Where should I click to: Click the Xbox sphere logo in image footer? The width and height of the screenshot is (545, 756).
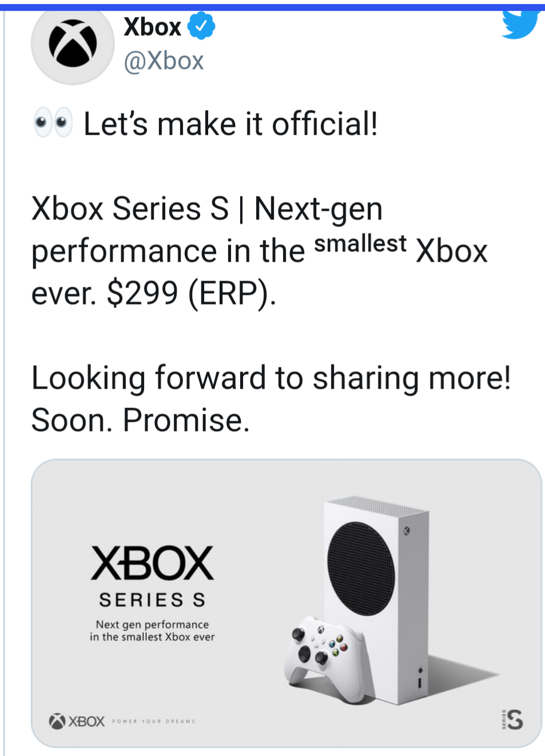[57, 721]
